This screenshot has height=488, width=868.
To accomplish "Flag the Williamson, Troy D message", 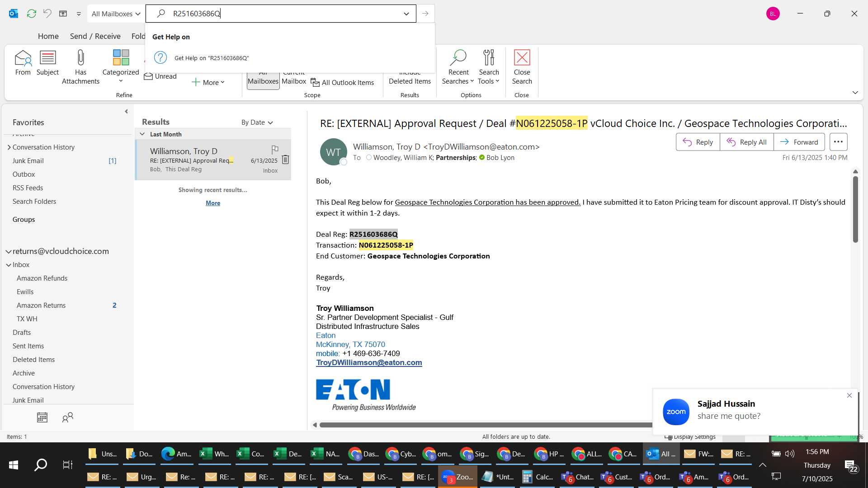I will (275, 149).
